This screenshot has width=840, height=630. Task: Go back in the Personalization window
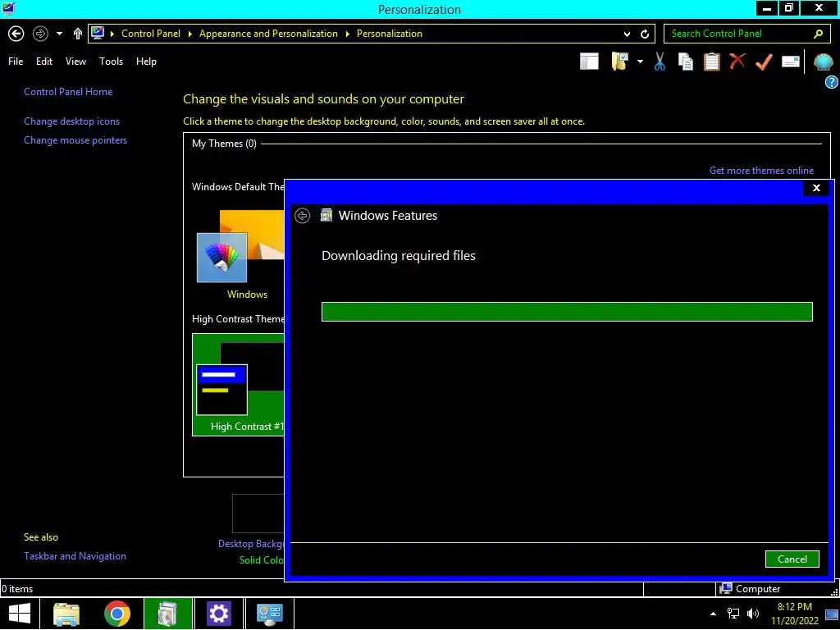coord(16,34)
